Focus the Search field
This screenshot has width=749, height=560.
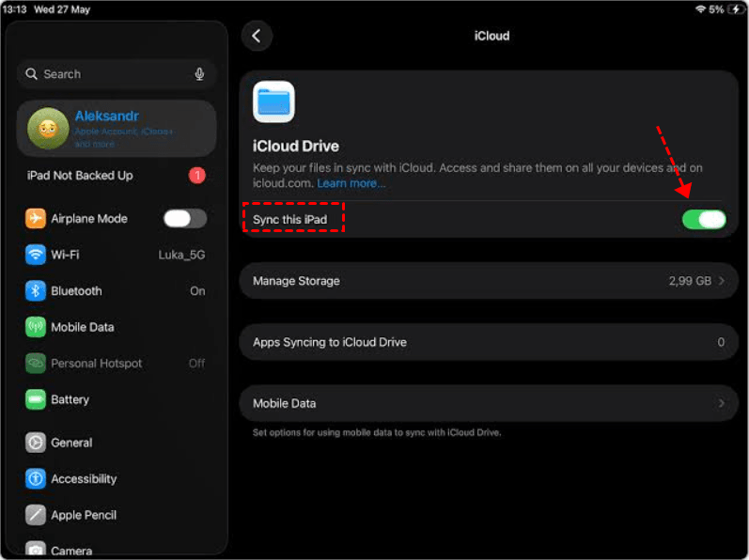[117, 74]
